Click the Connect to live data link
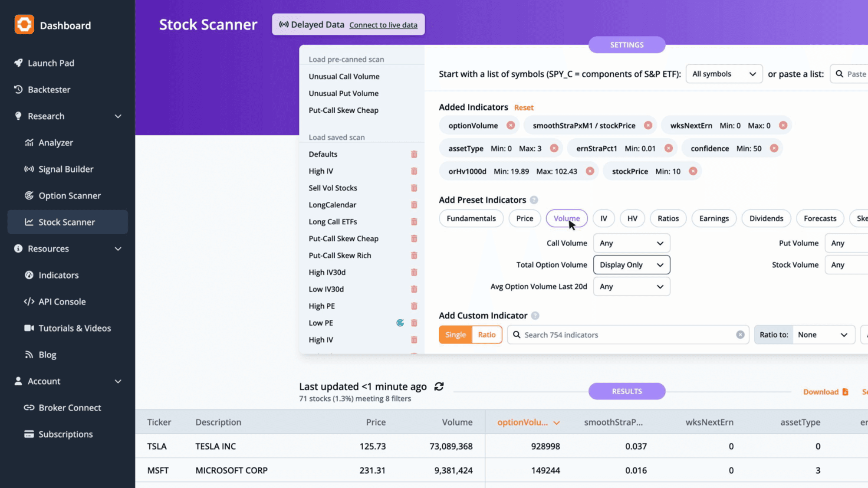Screen dimensions: 868x488 click(383, 25)
